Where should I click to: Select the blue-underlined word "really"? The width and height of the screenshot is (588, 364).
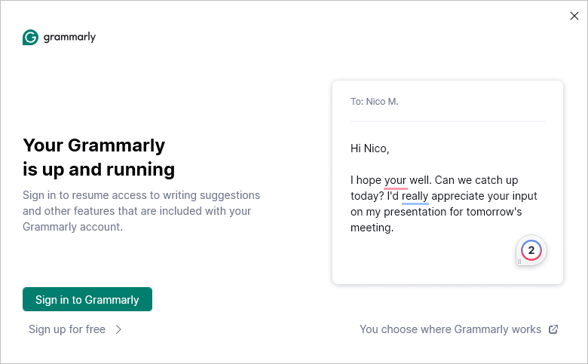click(415, 197)
